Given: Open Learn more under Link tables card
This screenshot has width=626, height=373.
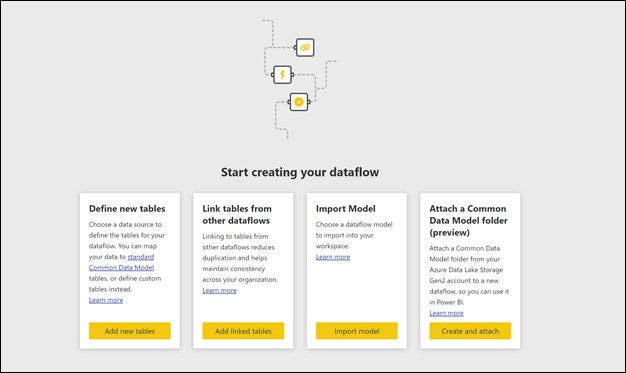Looking at the screenshot, I should [219, 290].
